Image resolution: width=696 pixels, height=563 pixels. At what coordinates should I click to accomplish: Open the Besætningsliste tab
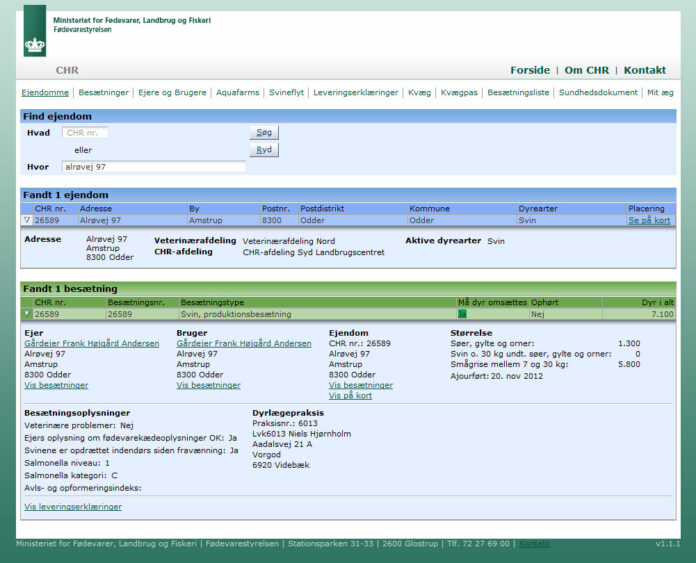coord(518,92)
